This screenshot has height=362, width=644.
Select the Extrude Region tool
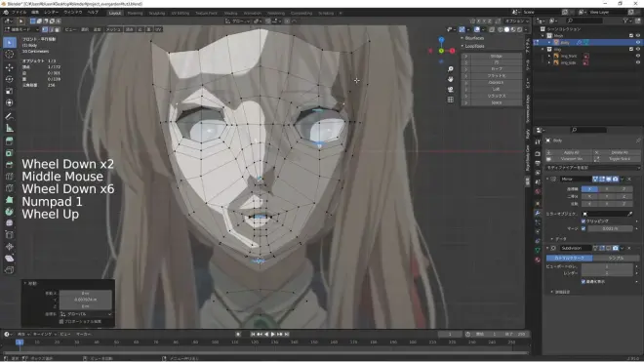[x=10, y=141]
